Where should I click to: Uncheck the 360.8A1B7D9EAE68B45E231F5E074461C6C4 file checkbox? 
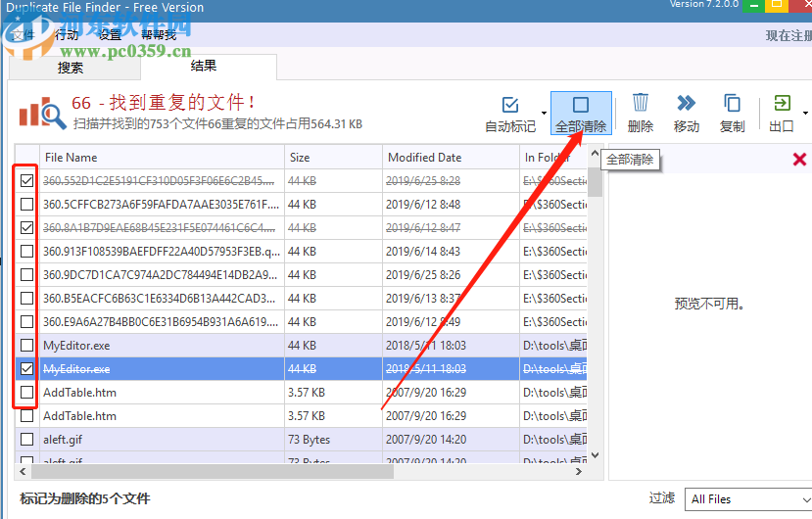tap(26, 228)
